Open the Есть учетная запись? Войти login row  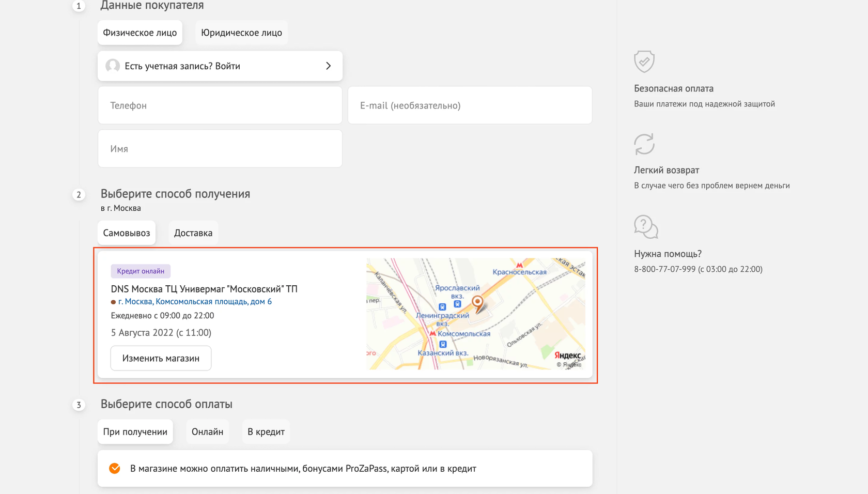220,66
